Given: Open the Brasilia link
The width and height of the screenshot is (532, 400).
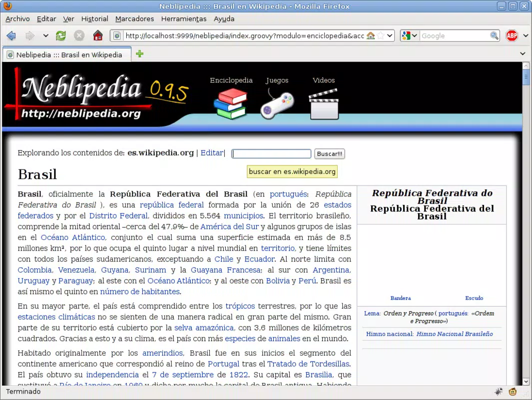Looking at the screenshot, I should (319, 375).
